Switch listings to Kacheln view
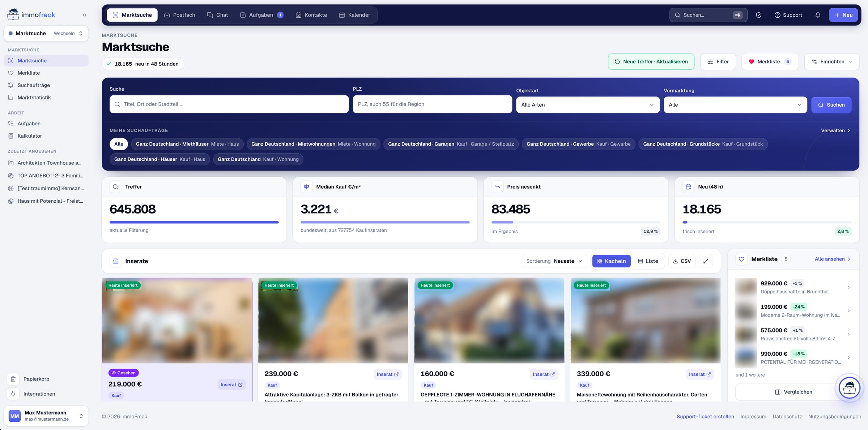868x430 pixels. point(611,261)
